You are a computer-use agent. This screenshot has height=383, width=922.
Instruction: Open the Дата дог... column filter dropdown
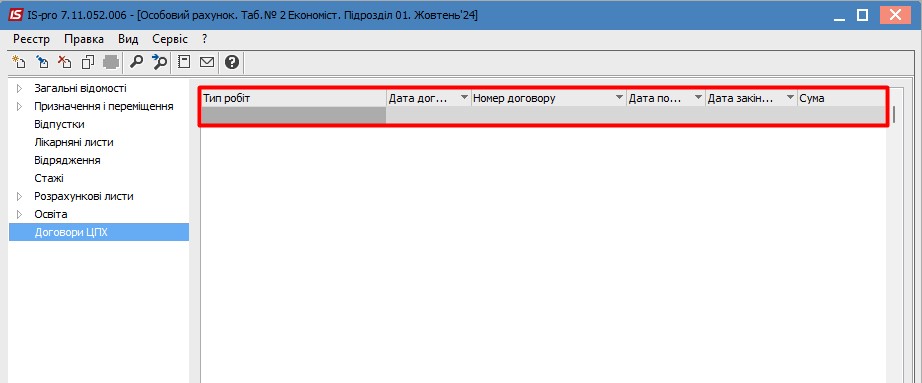[x=465, y=98]
